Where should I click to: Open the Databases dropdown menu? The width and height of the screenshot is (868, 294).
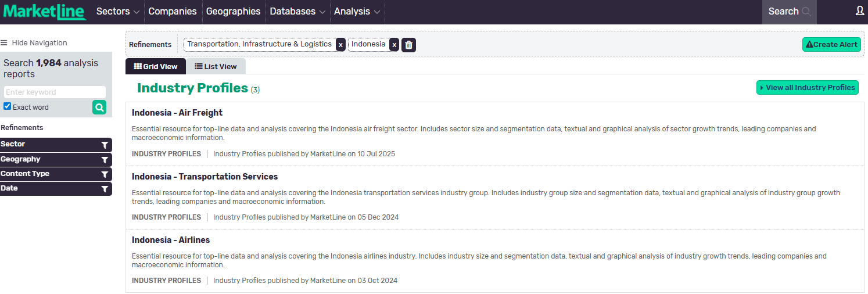(x=296, y=12)
